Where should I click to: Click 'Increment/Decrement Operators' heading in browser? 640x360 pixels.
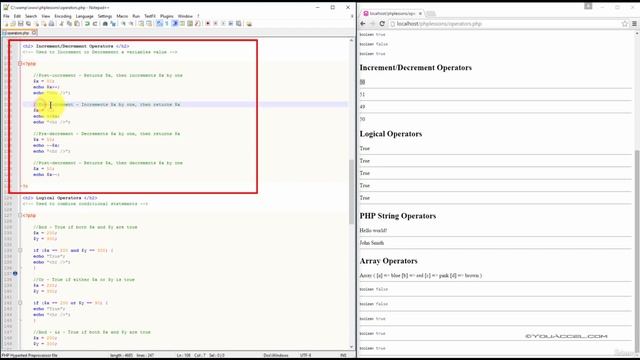(416, 68)
